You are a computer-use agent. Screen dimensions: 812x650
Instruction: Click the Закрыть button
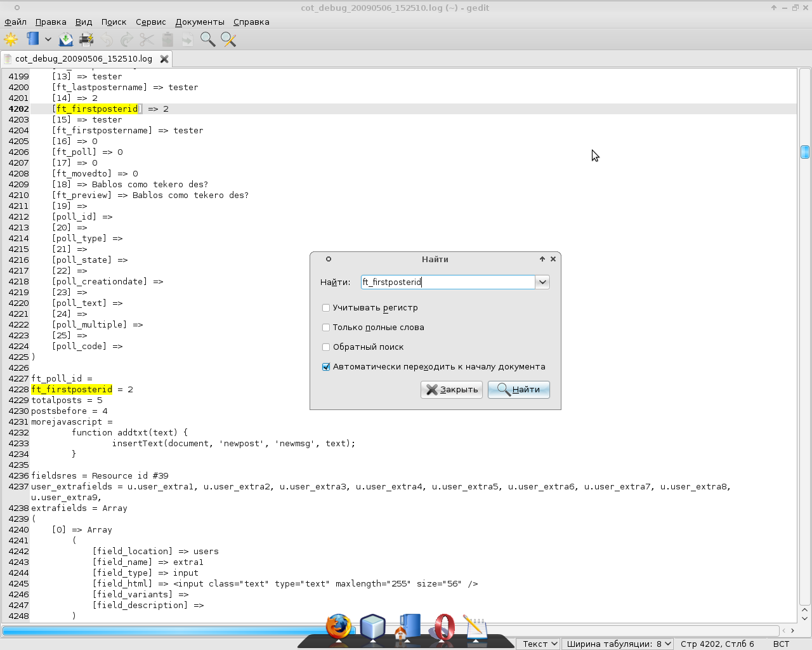(452, 389)
